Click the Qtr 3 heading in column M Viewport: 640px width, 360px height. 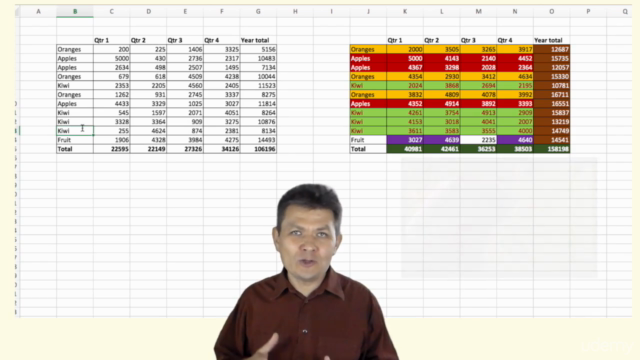pos(468,40)
